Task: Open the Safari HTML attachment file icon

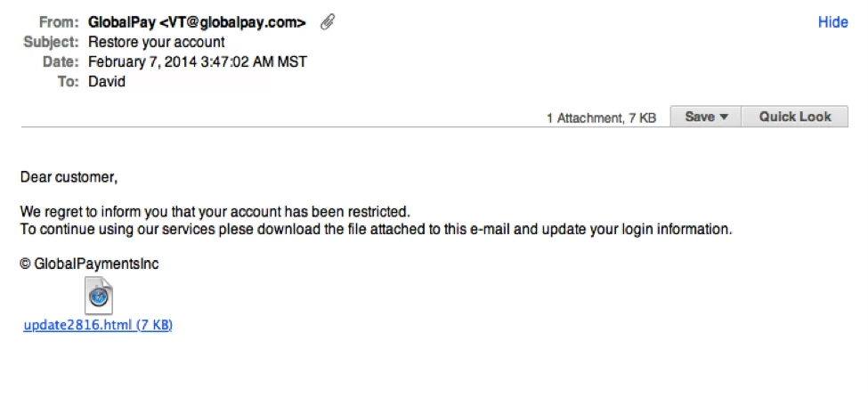Action: [99, 296]
